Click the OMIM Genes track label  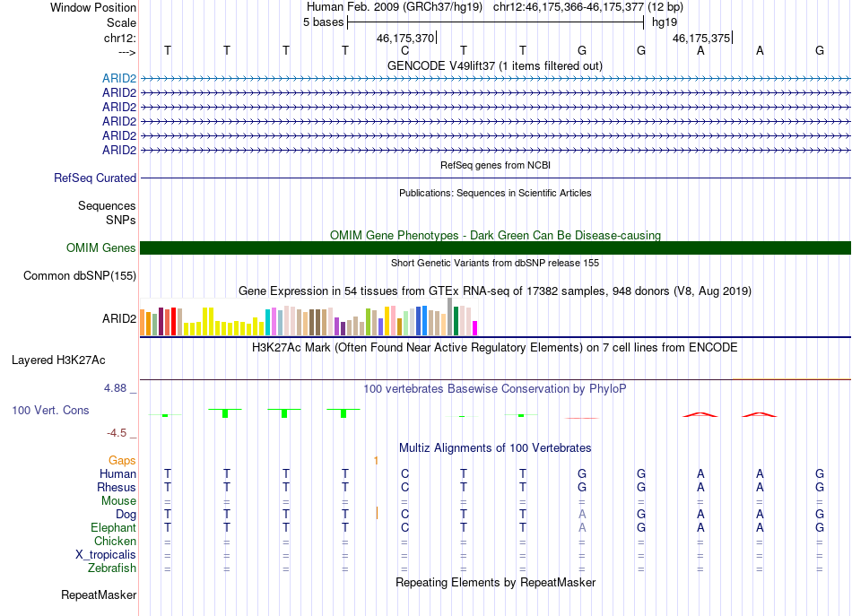coord(100,247)
